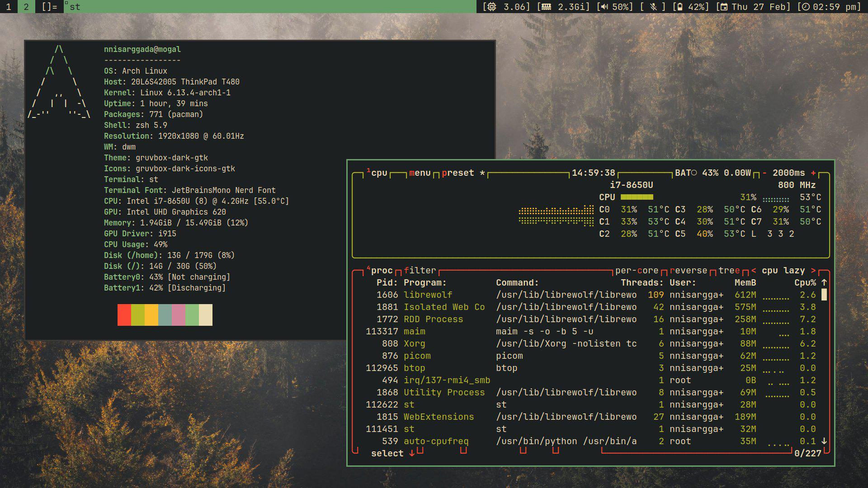Image resolution: width=868 pixels, height=488 pixels.
Task: Toggle per-core view in btop proc panel
Action: [636, 271]
